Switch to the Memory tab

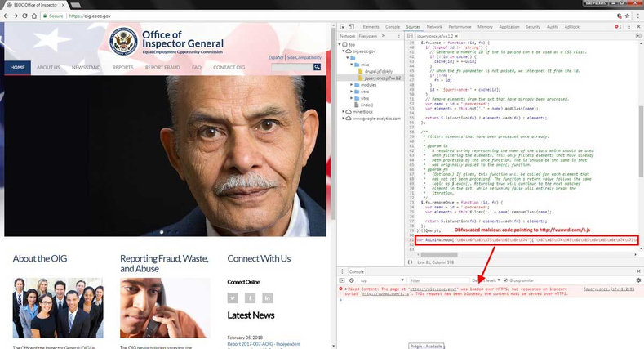coord(485,27)
